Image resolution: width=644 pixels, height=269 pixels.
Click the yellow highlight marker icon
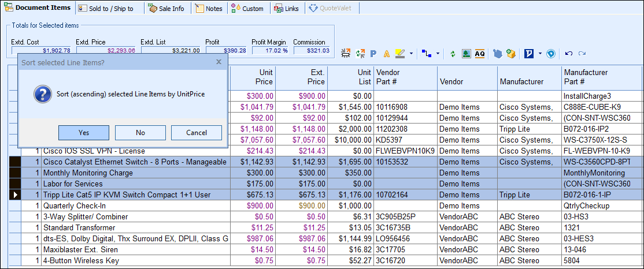tap(399, 54)
